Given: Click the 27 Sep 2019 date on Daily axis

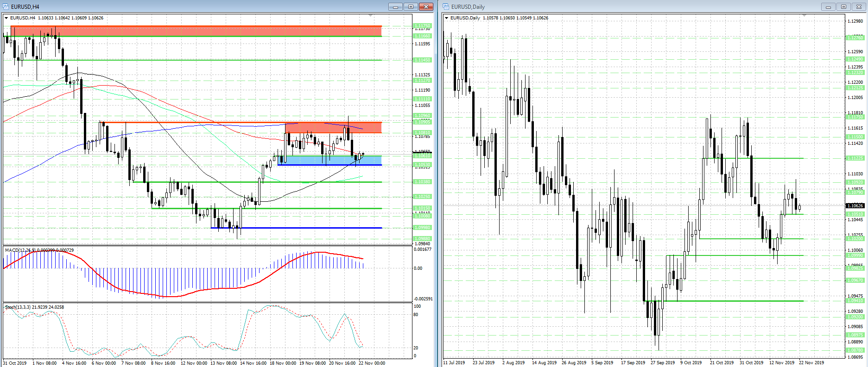Looking at the screenshot, I should [663, 363].
